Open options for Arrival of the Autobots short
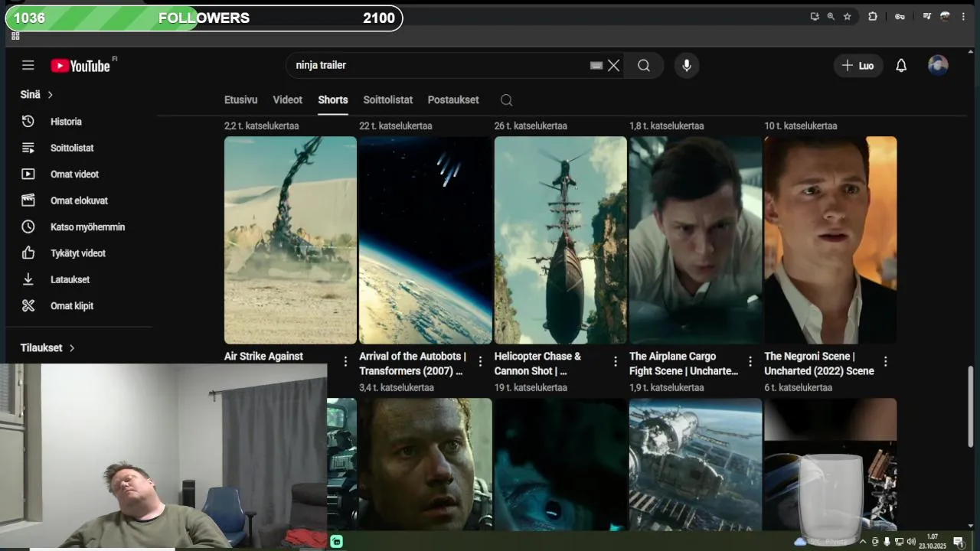980x551 pixels. [x=481, y=361]
